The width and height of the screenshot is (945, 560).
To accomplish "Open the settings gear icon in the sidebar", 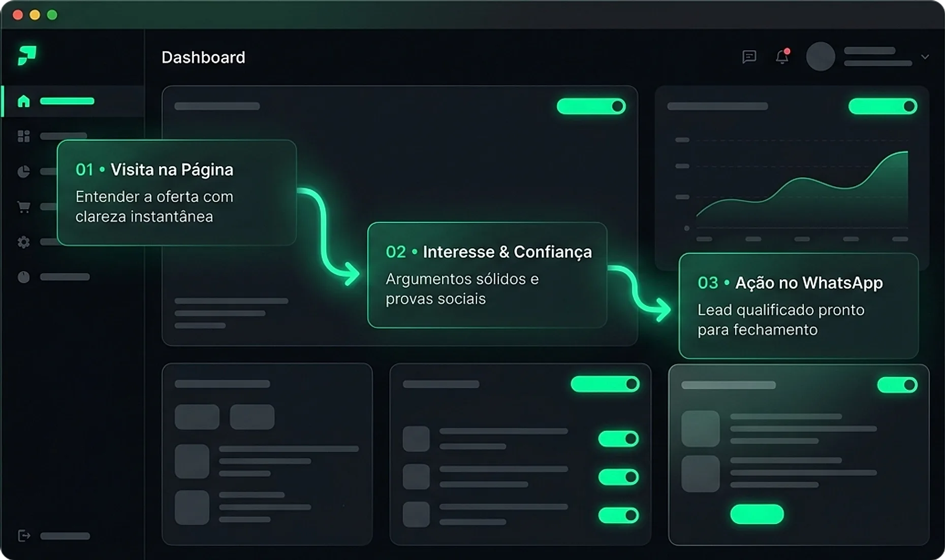I will click(x=24, y=242).
